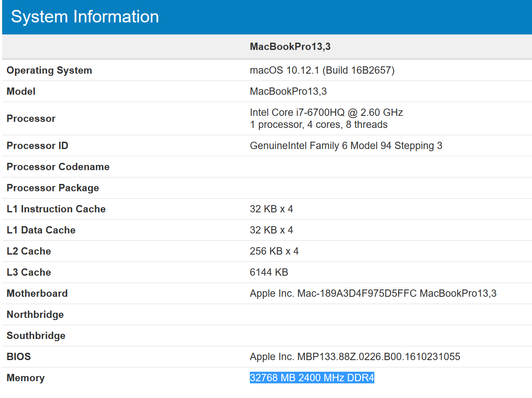The width and height of the screenshot is (532, 398).
Task: Click the Processor Codename label
Action: [x=58, y=167]
